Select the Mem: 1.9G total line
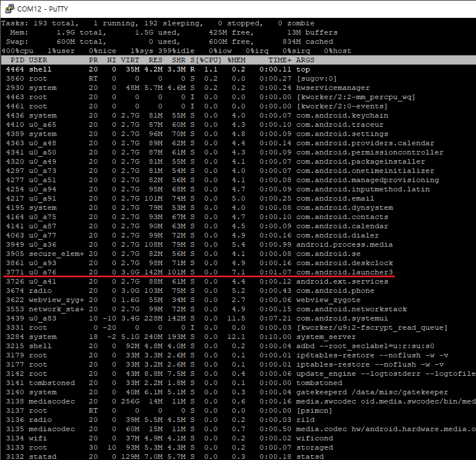The width and height of the screenshot is (476, 460). 173,32
